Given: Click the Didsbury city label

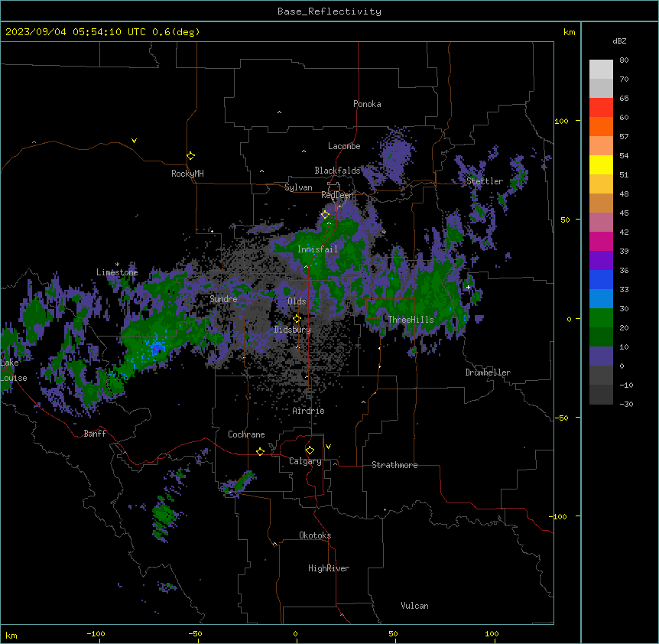Looking at the screenshot, I should pos(292,330).
